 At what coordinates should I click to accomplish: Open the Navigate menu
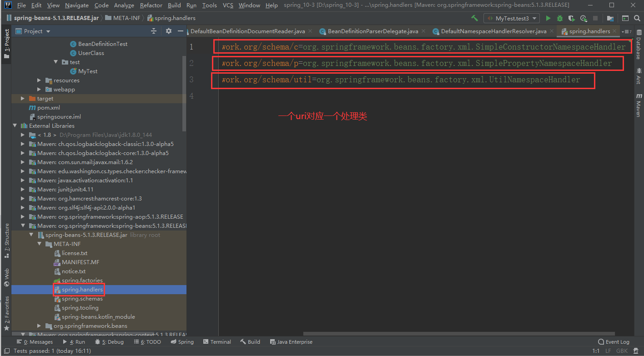pos(77,5)
